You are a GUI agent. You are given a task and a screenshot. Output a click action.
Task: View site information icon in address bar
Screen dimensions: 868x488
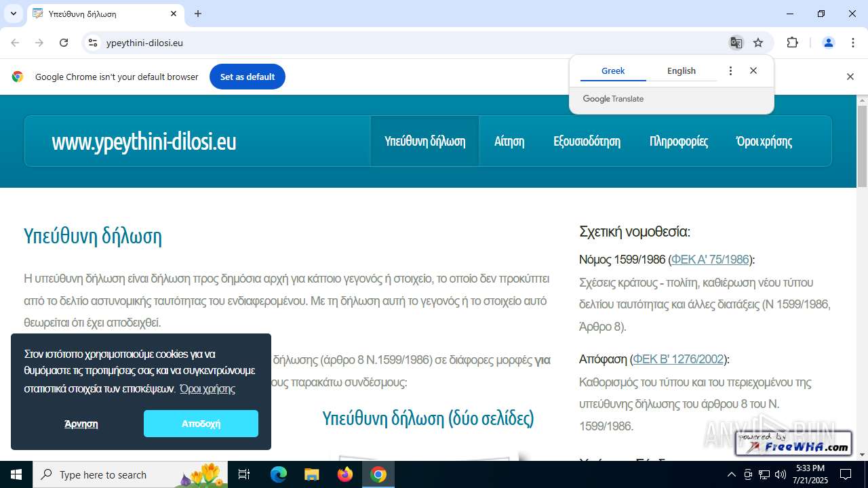[93, 43]
